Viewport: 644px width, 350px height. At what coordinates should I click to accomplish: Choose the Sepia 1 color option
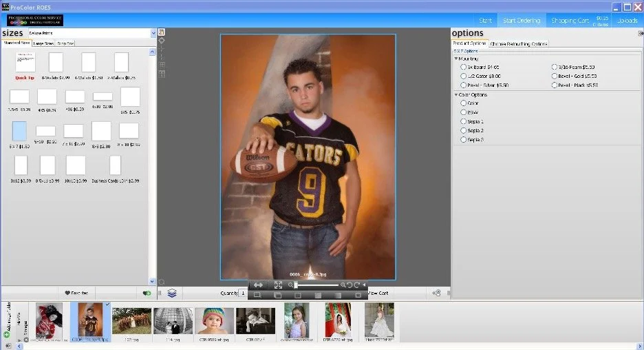point(463,121)
